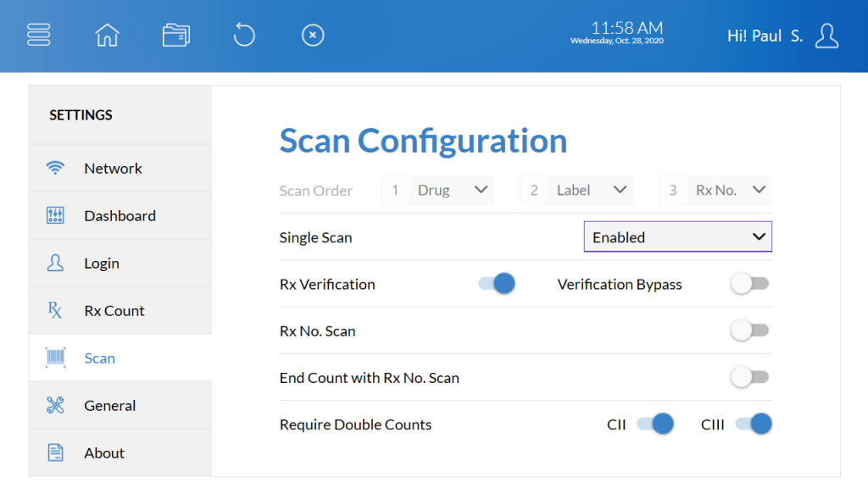Click the barcode Scan icon in sidebar

click(55, 358)
